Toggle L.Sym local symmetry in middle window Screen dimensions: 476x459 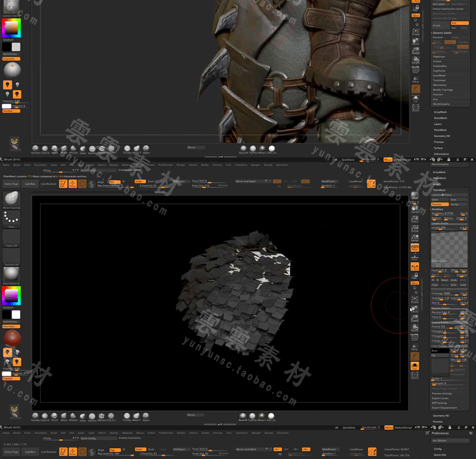click(x=414, y=267)
